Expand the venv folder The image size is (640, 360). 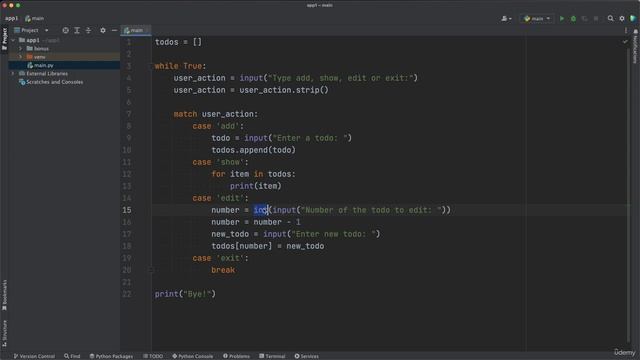pyautogui.click(x=20, y=57)
